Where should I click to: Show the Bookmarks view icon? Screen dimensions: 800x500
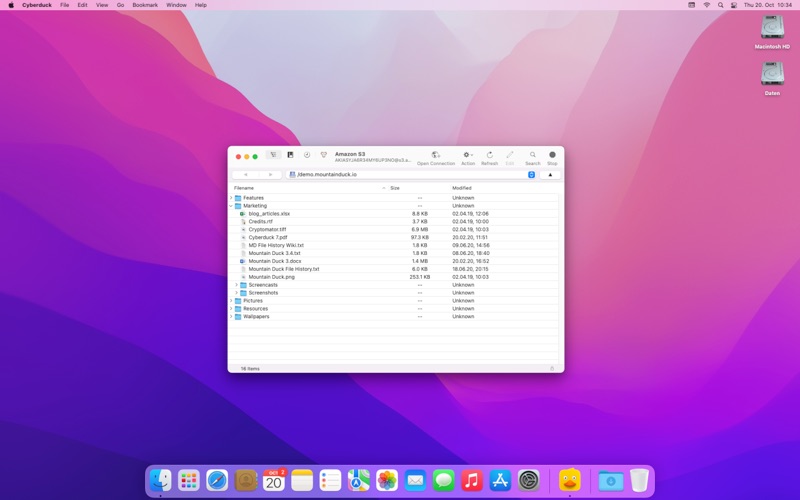[290, 155]
